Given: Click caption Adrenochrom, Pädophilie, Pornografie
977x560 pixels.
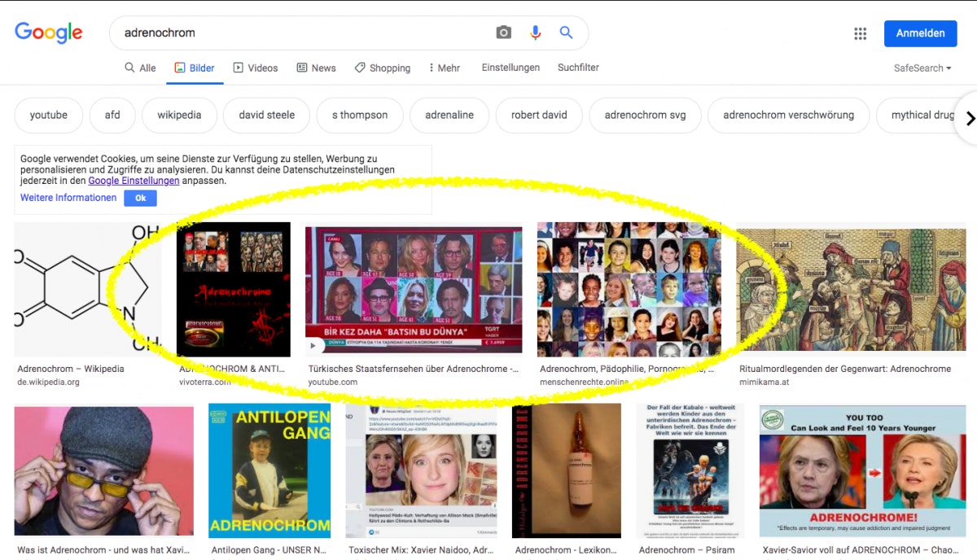Looking at the screenshot, I should click(627, 369).
